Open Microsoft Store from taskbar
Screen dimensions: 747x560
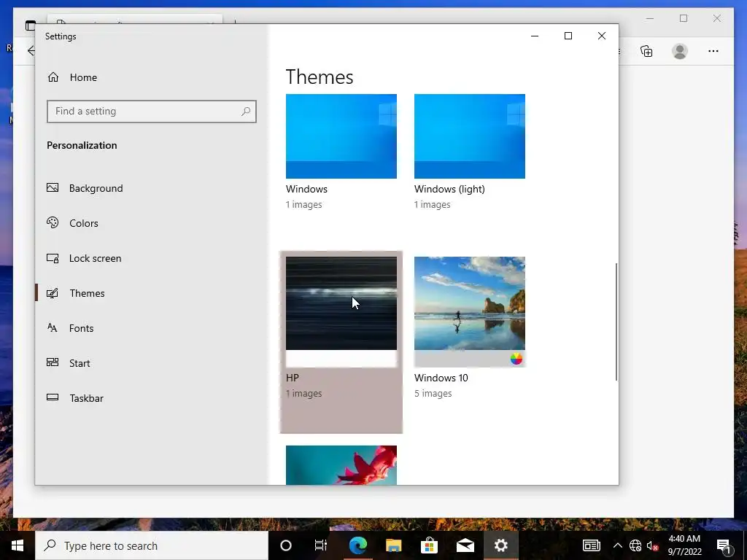click(x=429, y=545)
